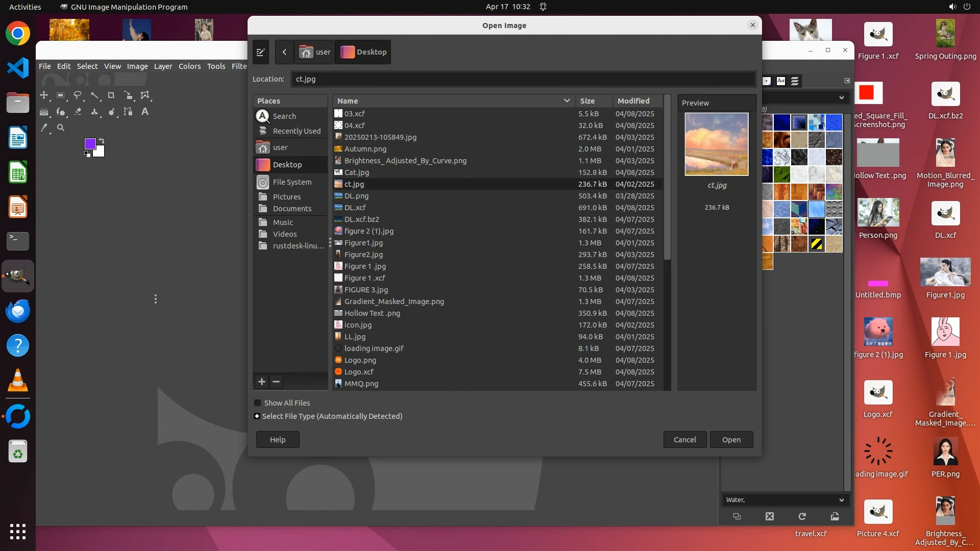Image resolution: width=980 pixels, height=551 pixels.
Task: Select the Clone stamp tool
Action: coord(94,112)
